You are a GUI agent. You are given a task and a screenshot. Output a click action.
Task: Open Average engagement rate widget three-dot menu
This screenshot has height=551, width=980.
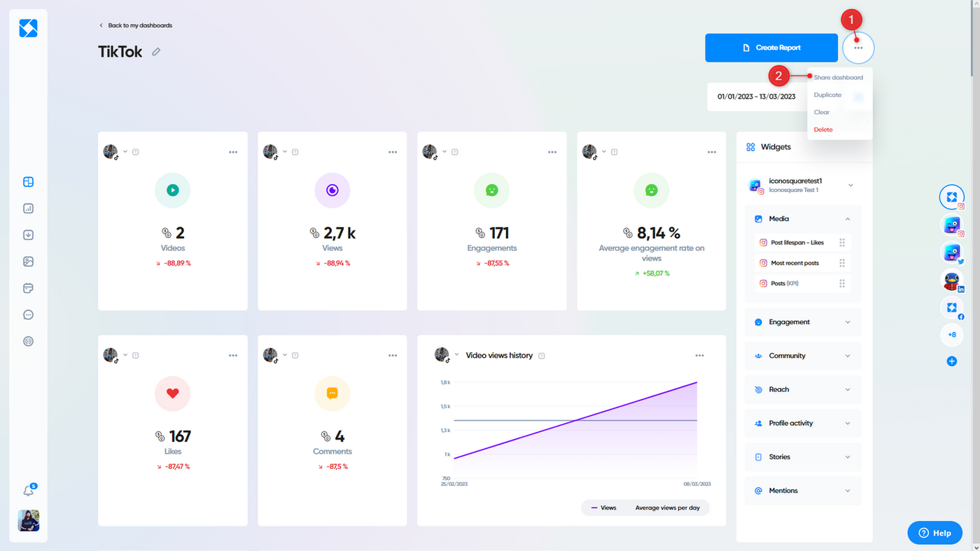click(x=712, y=152)
